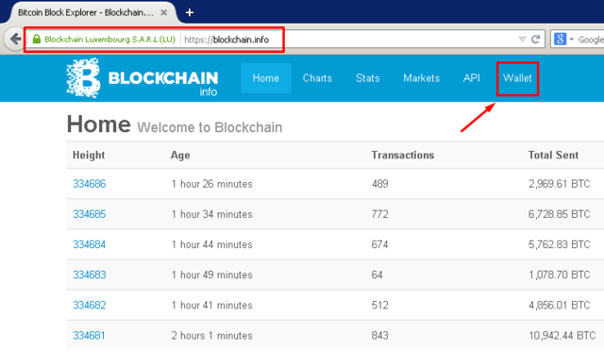Select age text '1 hour 41 minutes'
The height and width of the screenshot is (364, 604).
[x=211, y=306]
